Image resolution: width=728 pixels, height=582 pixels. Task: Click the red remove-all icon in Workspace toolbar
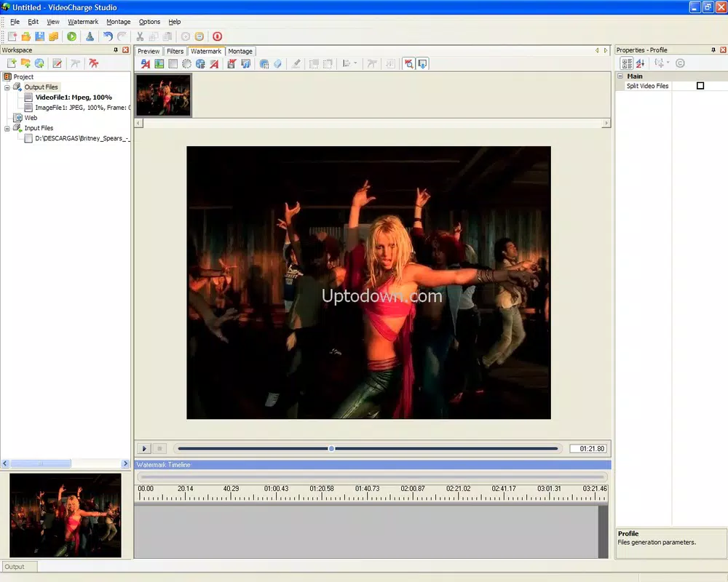coord(94,63)
